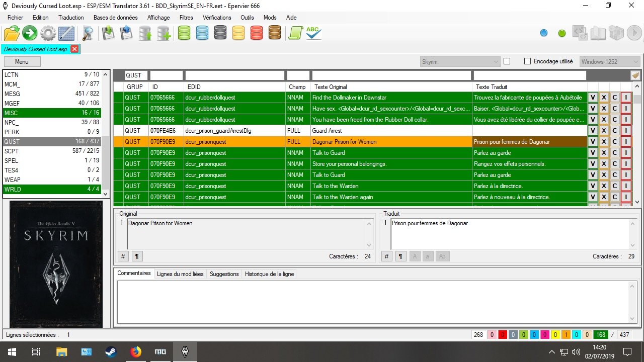Sort by Texte Original column header
The width and height of the screenshot is (644, 362).
pos(391,87)
